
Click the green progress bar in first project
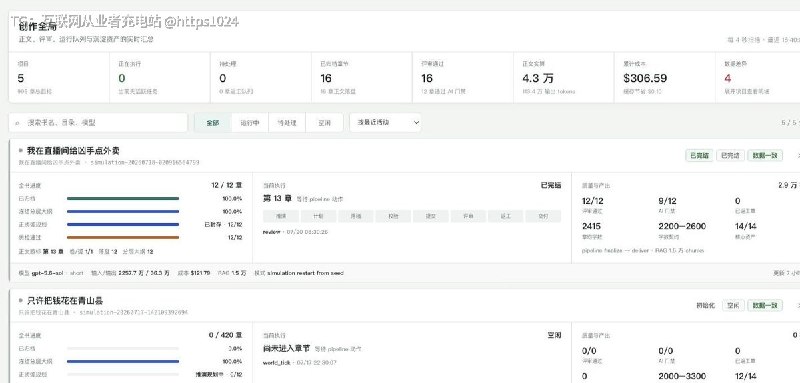(x=123, y=198)
